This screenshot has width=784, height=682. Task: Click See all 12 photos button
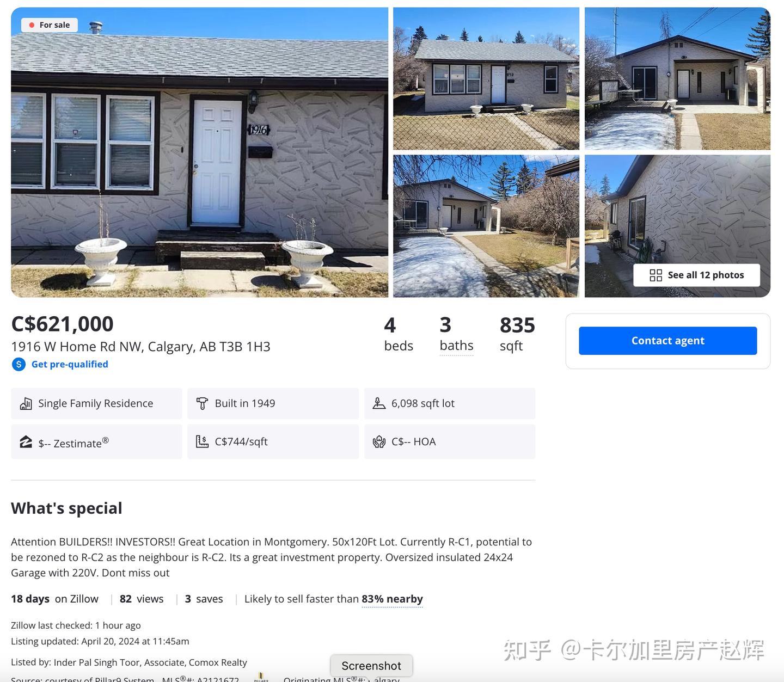(696, 275)
